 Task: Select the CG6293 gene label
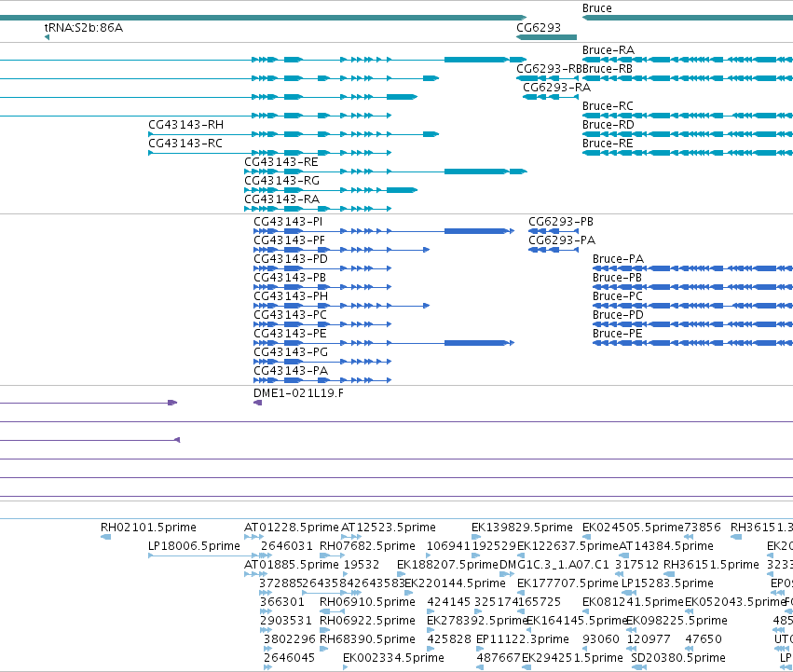click(539, 27)
